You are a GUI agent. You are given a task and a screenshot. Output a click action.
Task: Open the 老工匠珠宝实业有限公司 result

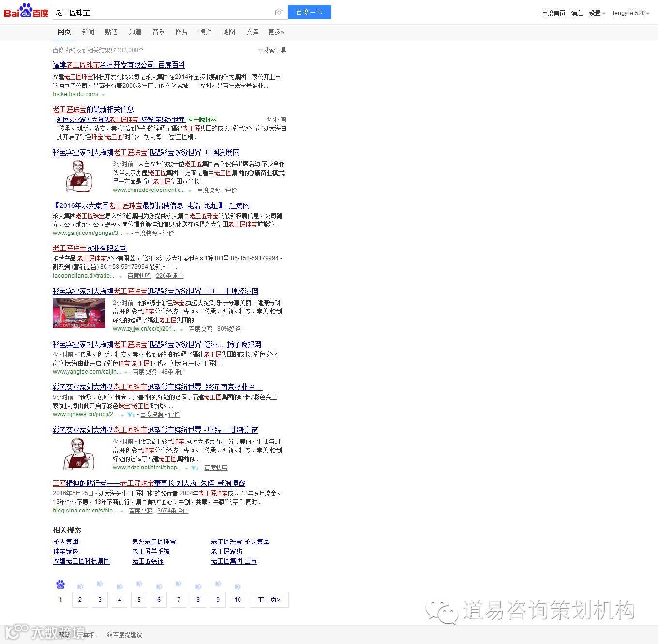(90, 249)
